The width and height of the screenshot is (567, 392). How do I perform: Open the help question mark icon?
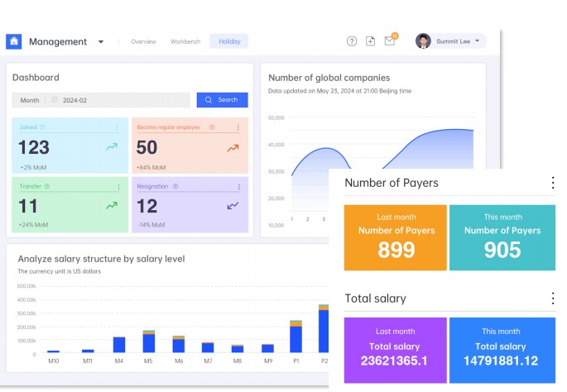click(351, 41)
